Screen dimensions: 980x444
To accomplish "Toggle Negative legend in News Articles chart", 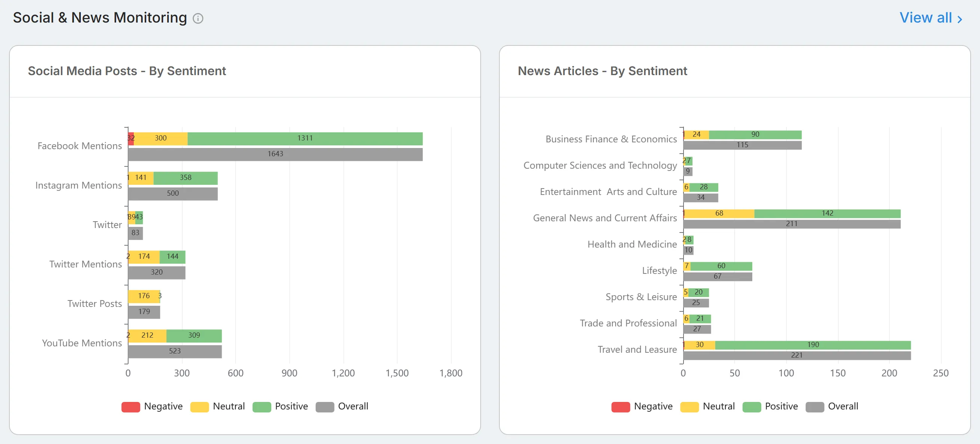I will [642, 407].
